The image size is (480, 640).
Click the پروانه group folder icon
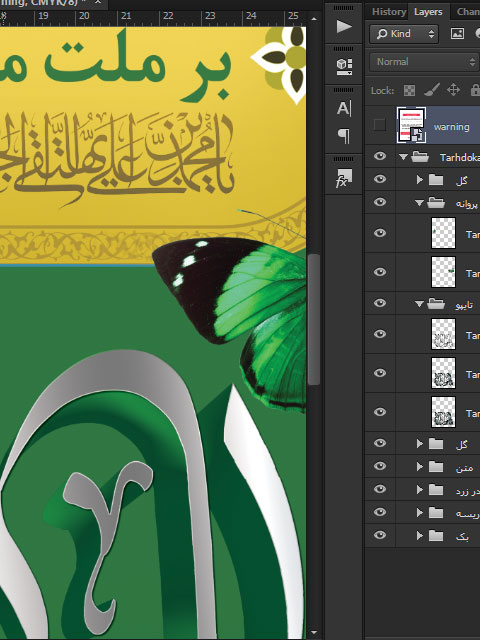436,202
